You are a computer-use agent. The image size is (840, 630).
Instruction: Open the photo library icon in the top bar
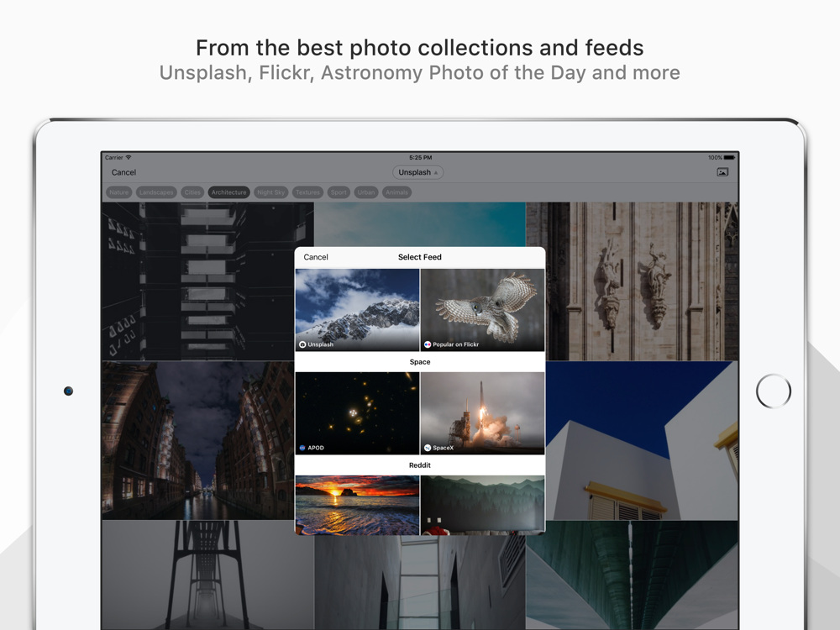point(722,172)
